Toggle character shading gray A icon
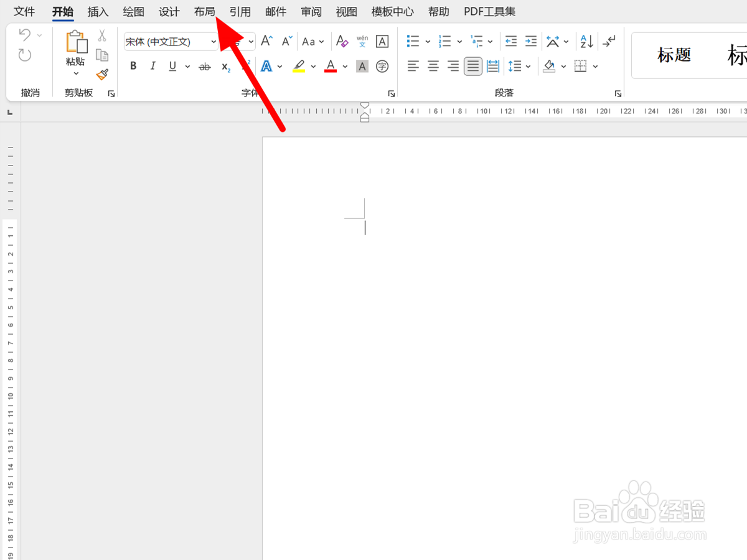 click(362, 66)
